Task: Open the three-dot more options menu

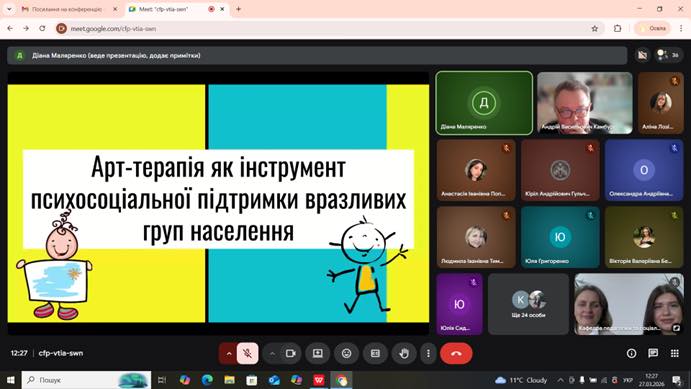Action: pos(428,353)
